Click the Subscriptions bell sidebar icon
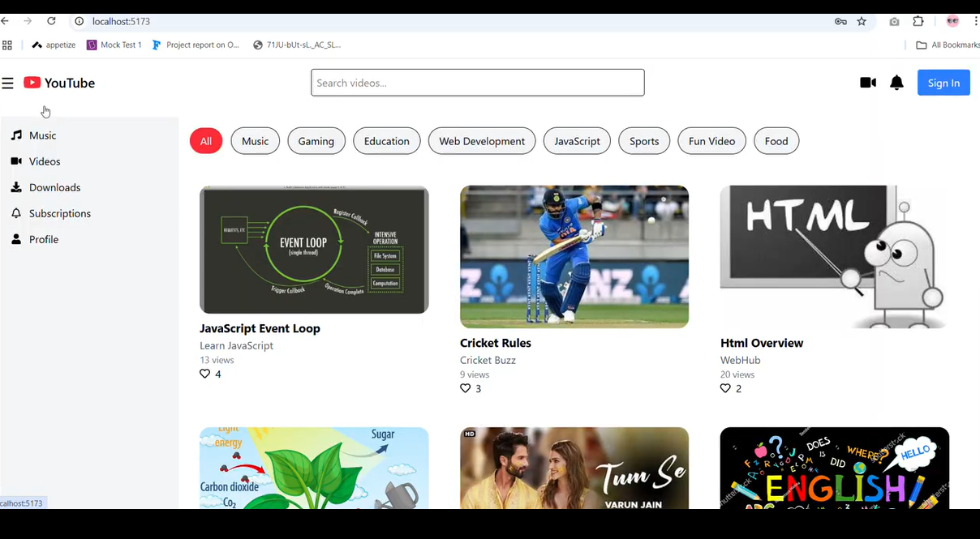 tap(16, 213)
